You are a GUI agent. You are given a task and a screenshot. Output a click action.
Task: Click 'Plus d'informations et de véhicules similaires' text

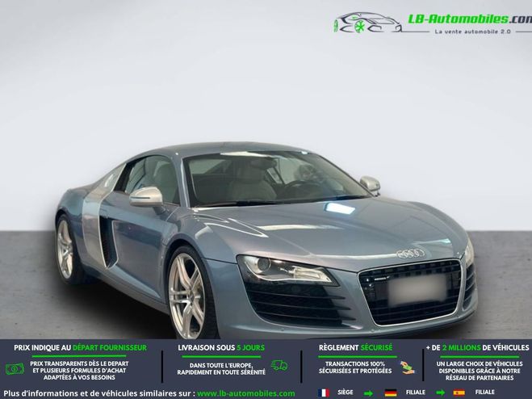coord(99,393)
